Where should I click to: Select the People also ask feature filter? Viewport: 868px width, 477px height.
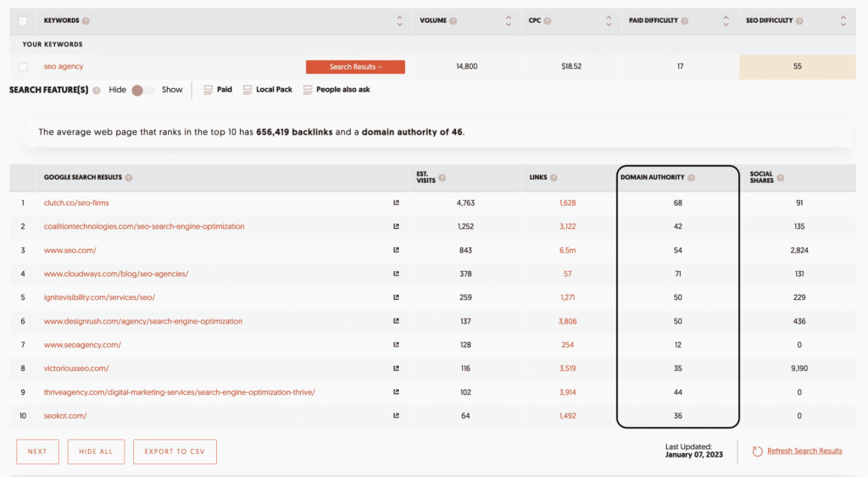click(x=337, y=90)
